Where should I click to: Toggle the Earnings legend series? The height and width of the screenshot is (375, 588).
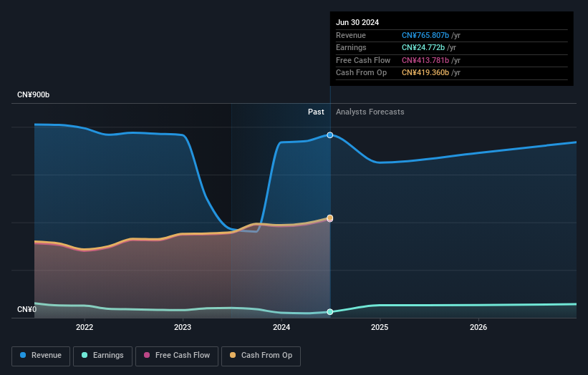[102, 356]
